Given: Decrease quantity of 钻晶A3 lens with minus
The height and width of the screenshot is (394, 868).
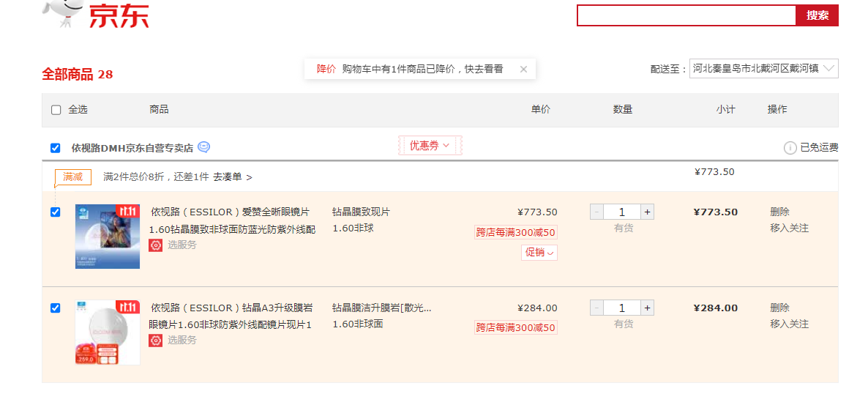Looking at the screenshot, I should click(596, 308).
